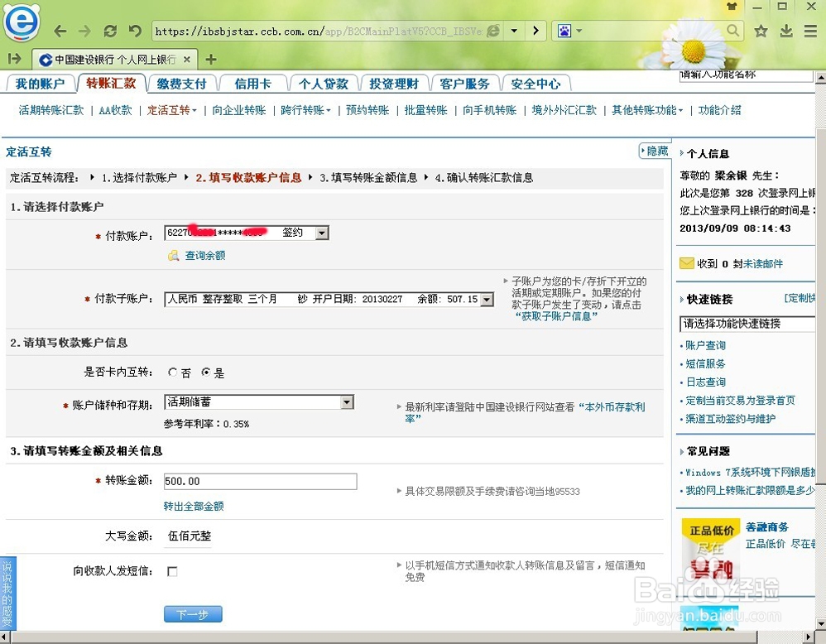This screenshot has width=826, height=644.
Task: Open the 账户储种和存期 dropdown
Action: coord(259,402)
